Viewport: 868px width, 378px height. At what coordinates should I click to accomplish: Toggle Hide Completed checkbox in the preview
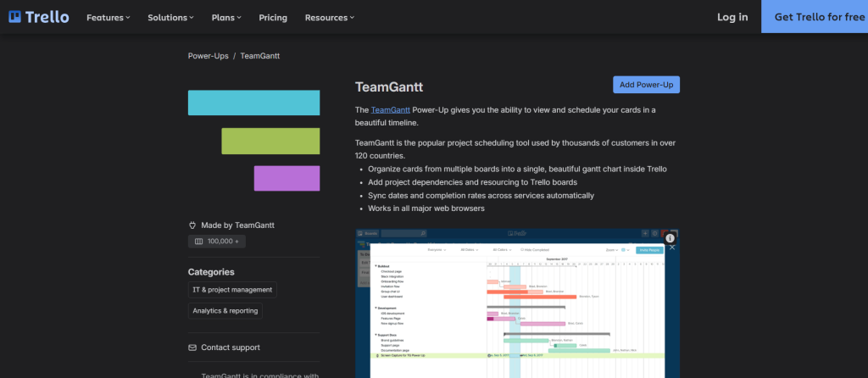click(x=520, y=250)
